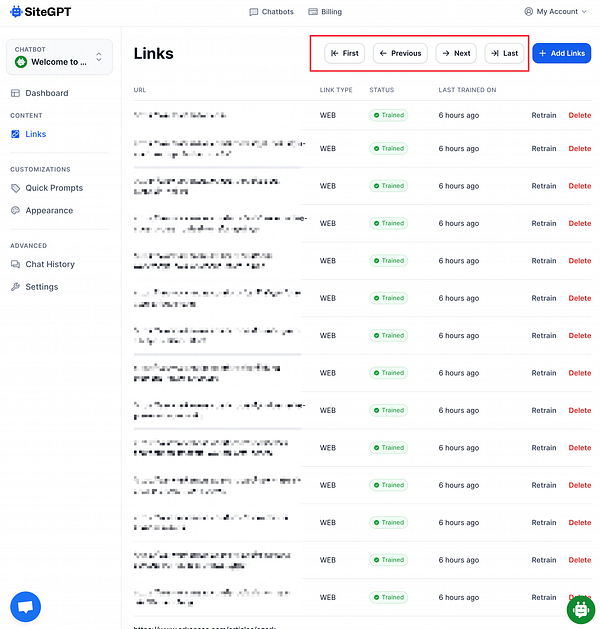Viewport: 600px width, 629px height.
Task: Click the Quick Prompts tag icon
Action: (x=15, y=188)
